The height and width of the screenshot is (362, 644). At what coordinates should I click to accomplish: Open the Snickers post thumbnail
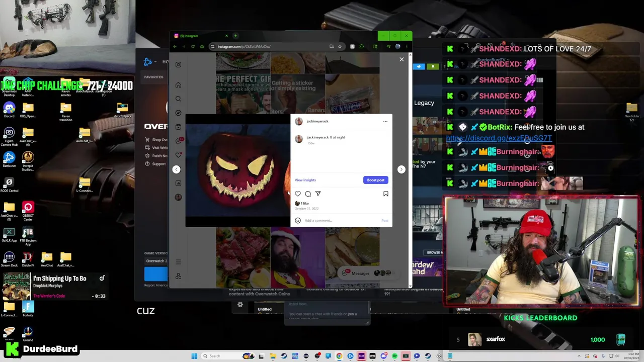352,94
